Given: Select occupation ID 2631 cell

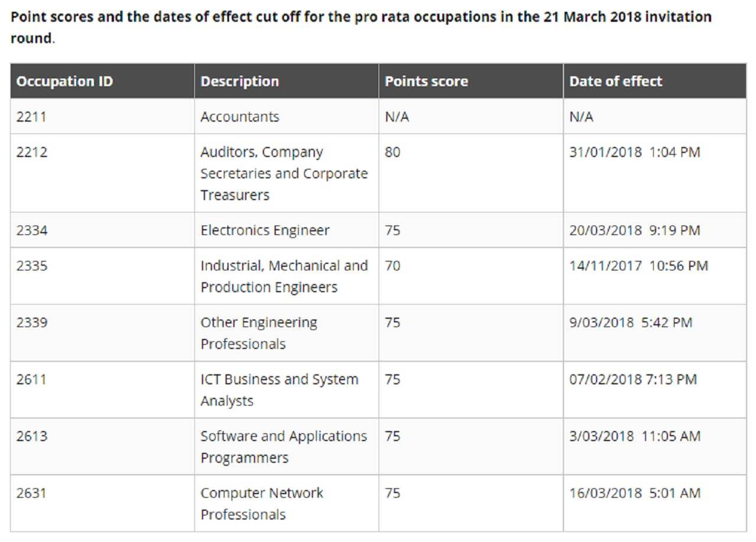Looking at the screenshot, I should (31, 493).
